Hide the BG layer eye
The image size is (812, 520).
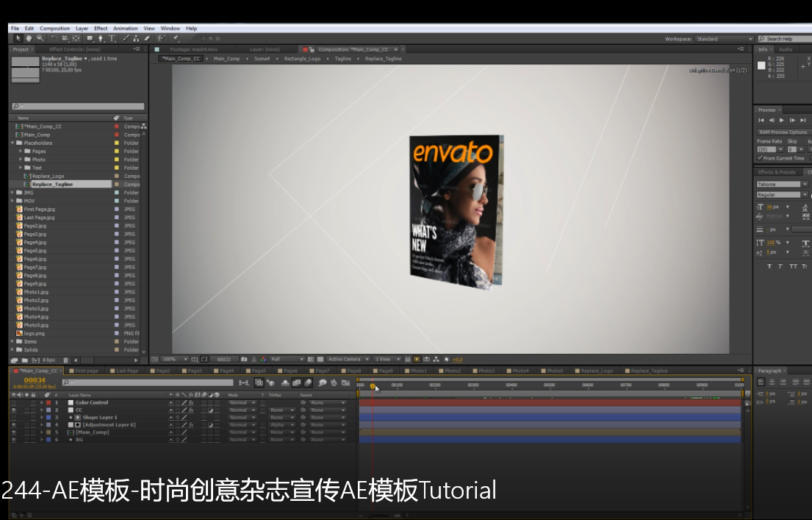14,440
